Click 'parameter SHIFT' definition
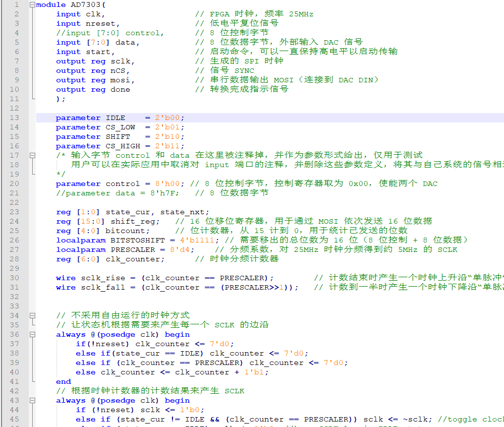The height and width of the screenshot is (427, 504). click(120, 137)
